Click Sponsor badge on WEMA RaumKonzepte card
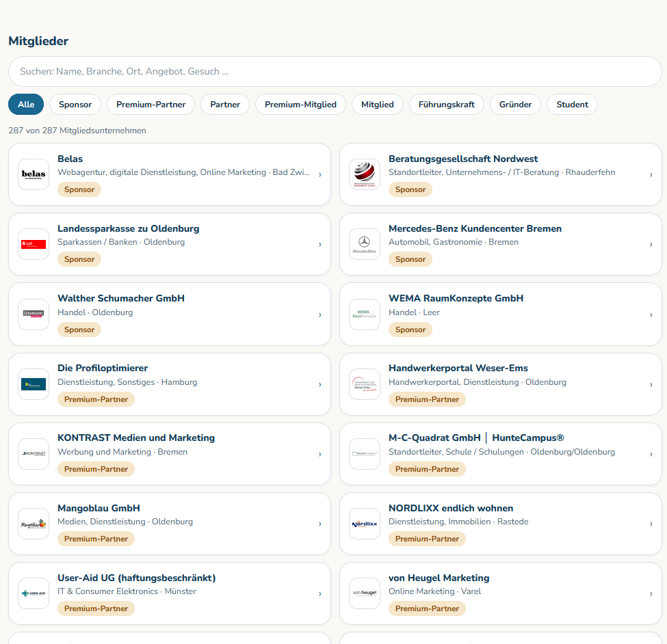The width and height of the screenshot is (667, 644). point(410,330)
